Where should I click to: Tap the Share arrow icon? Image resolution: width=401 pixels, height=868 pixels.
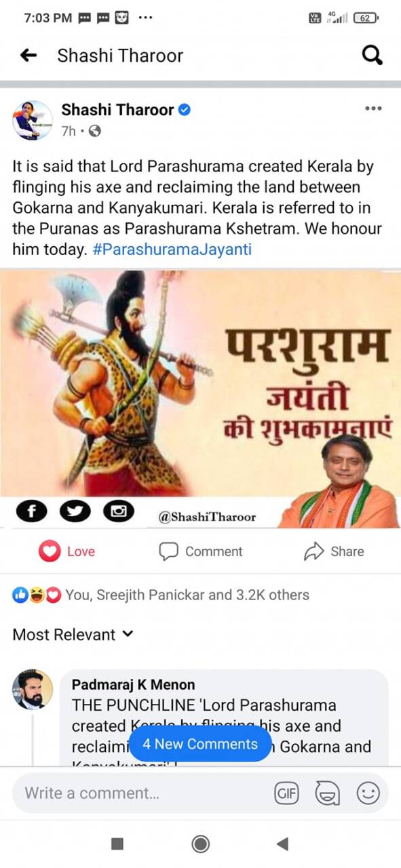point(313,552)
